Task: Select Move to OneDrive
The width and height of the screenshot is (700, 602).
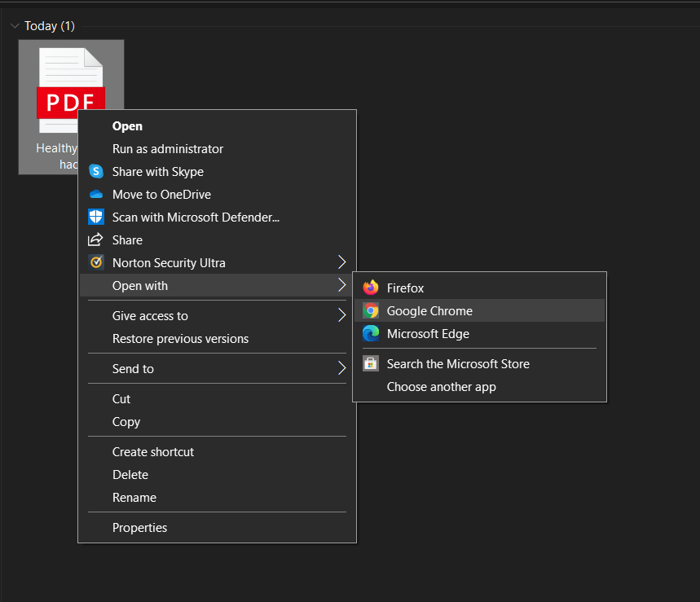Action: click(217, 195)
